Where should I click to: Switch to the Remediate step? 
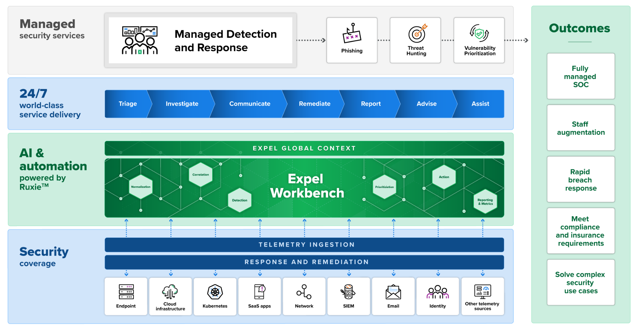(314, 104)
